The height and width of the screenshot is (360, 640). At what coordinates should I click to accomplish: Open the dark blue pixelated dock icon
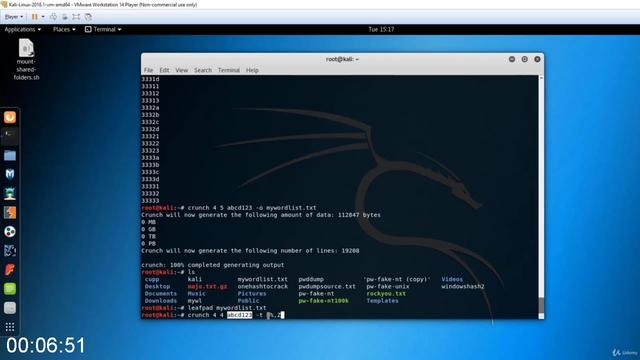pos(10,250)
